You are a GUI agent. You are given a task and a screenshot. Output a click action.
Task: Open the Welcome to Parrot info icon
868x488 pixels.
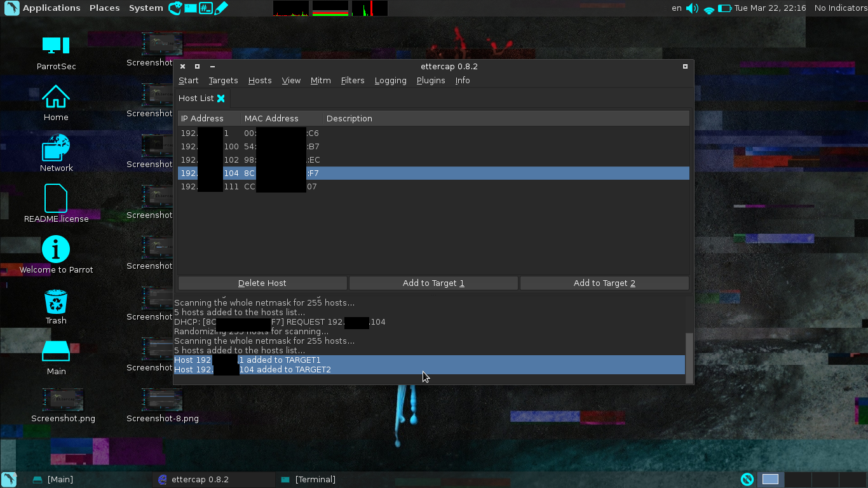(56, 255)
